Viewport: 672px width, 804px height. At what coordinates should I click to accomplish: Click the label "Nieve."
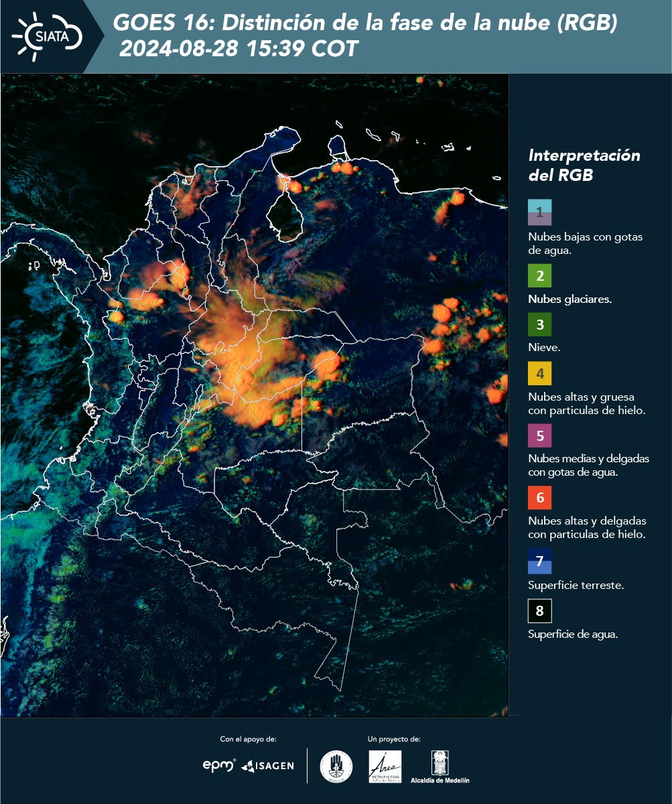pyautogui.click(x=544, y=348)
